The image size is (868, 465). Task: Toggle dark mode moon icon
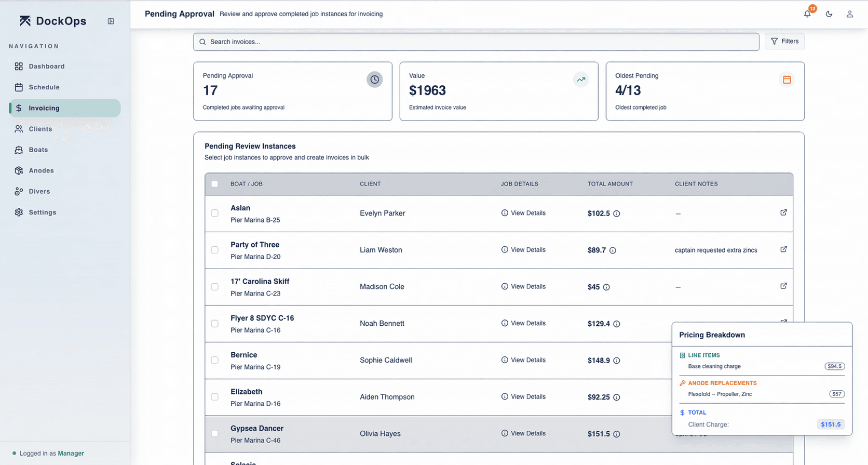[829, 14]
